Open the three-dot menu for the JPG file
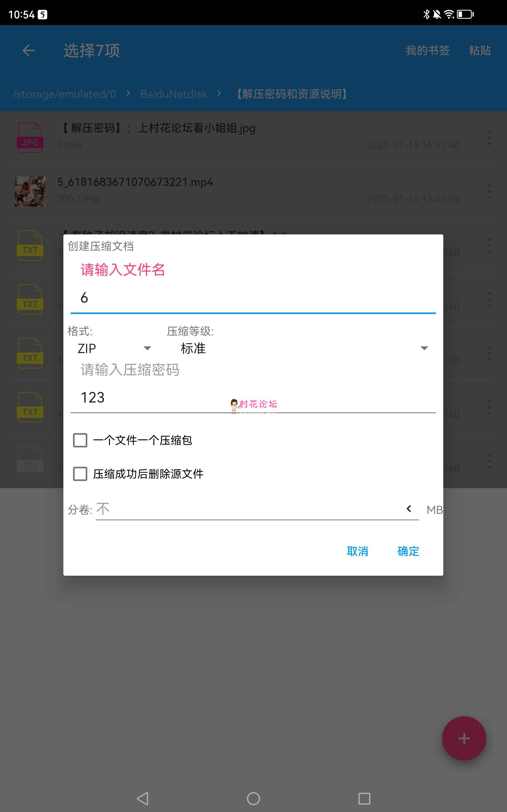This screenshot has height=812, width=507. 489,138
